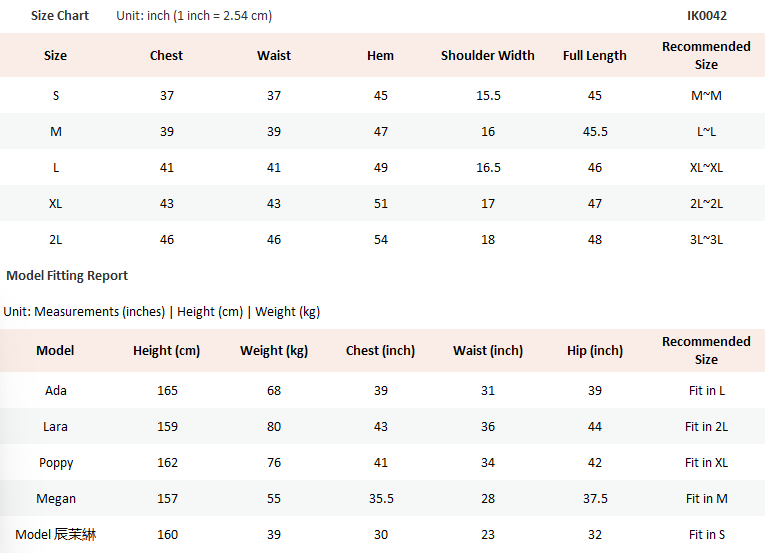Click the Model Fitting Report heading
775x553 pixels.
tap(67, 276)
